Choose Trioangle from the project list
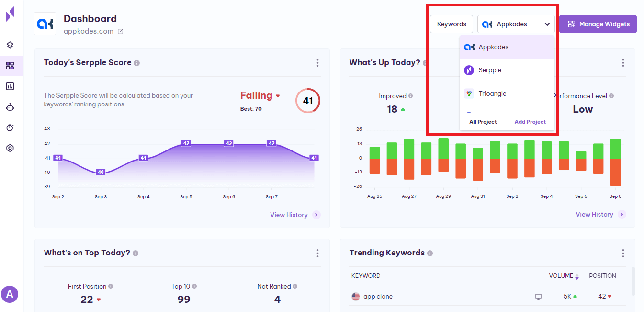This screenshot has width=644, height=312. (507, 94)
